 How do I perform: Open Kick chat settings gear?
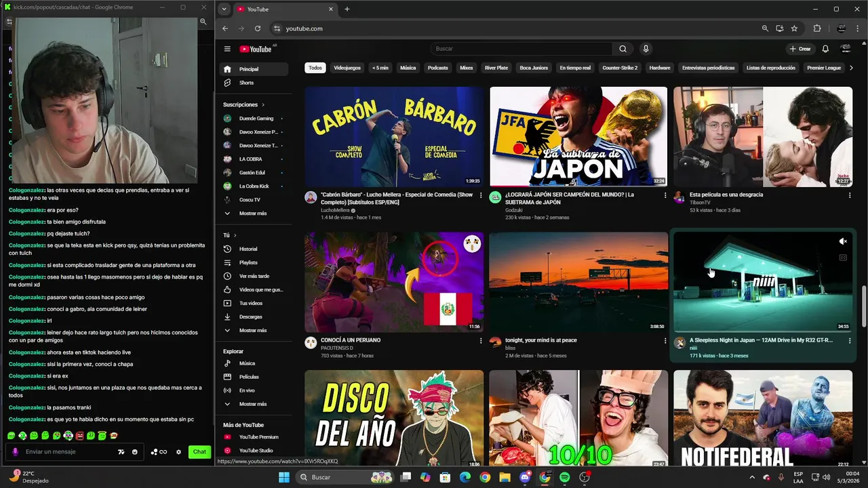pos(179,452)
